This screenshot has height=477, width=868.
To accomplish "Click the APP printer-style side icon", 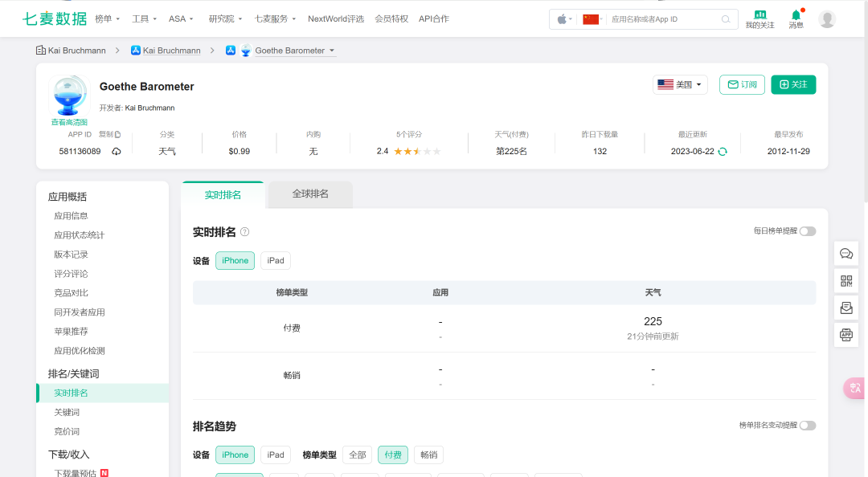I will point(846,335).
